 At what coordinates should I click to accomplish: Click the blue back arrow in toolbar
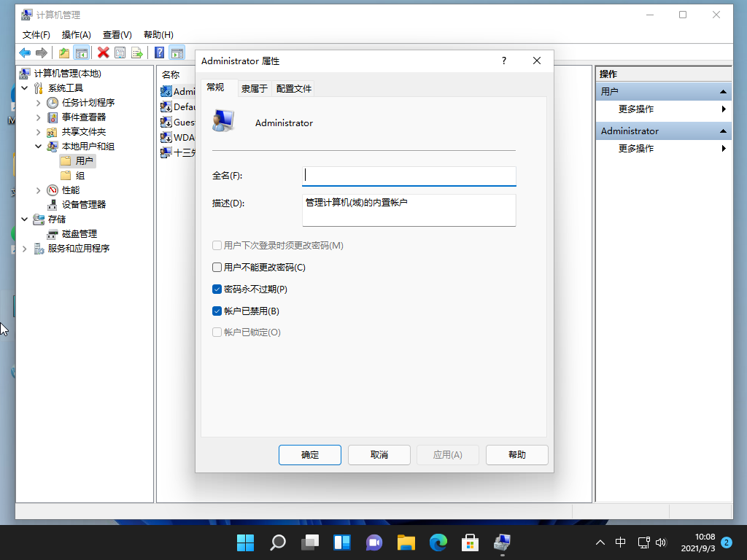click(x=25, y=52)
